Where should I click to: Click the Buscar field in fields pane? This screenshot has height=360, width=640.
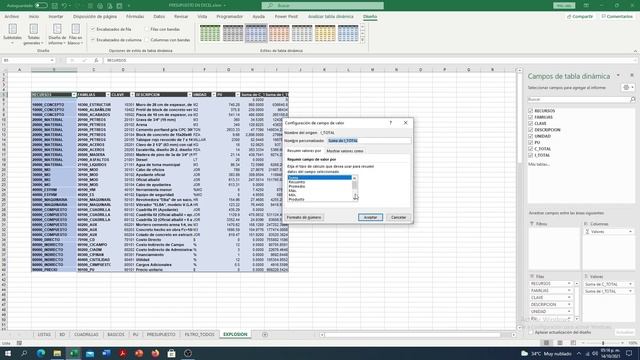[x=578, y=99]
